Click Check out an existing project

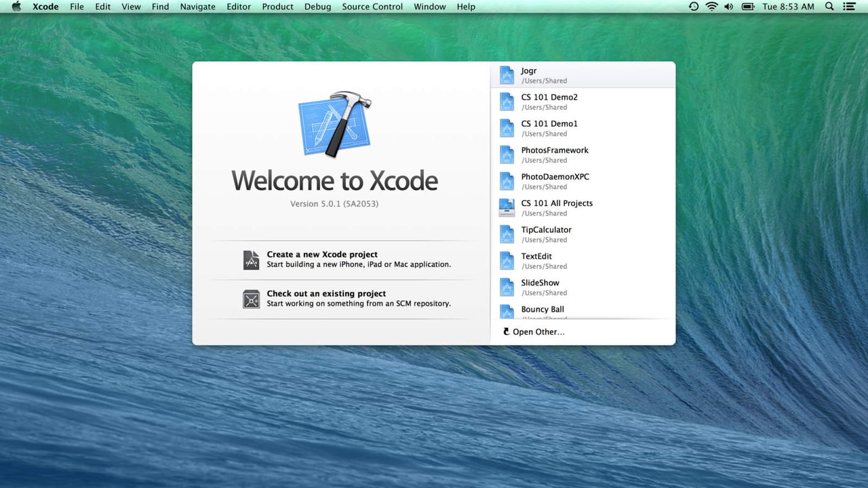pyautogui.click(x=326, y=293)
